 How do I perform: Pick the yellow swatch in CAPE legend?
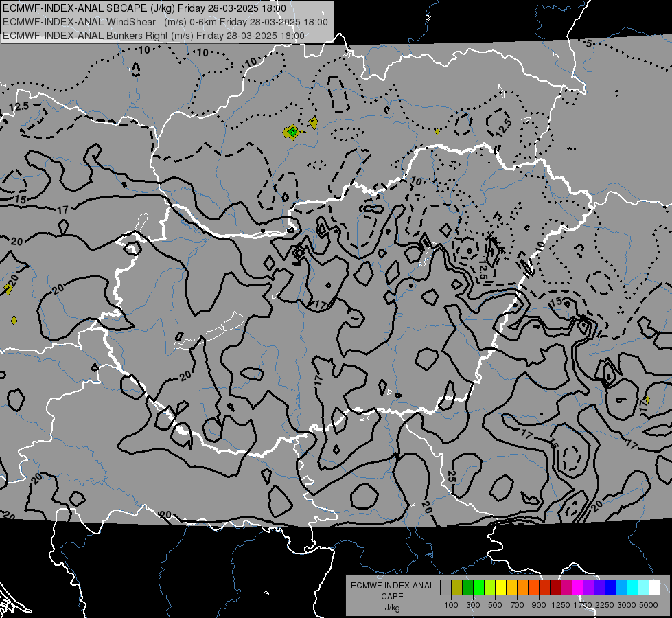(x=500, y=587)
